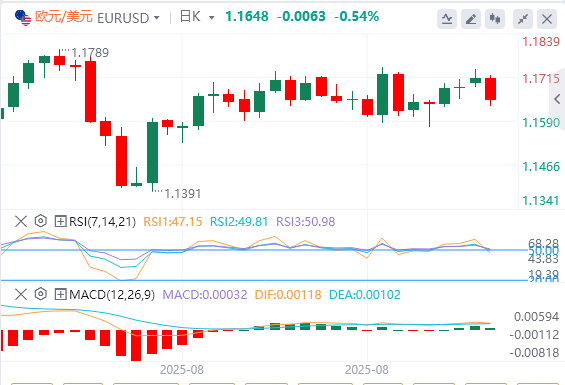
Task: Click the 1.1391 low price marker
Action: [183, 194]
